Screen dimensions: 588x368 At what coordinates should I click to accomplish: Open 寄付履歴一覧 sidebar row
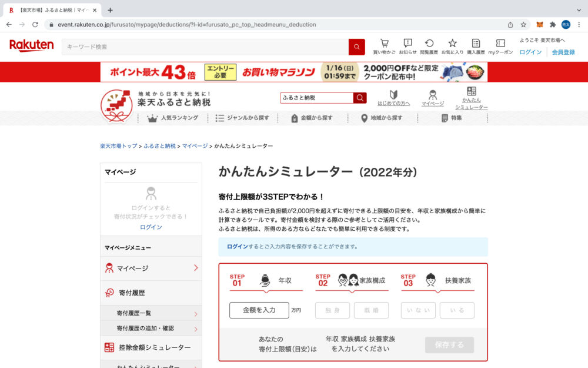coord(151,313)
